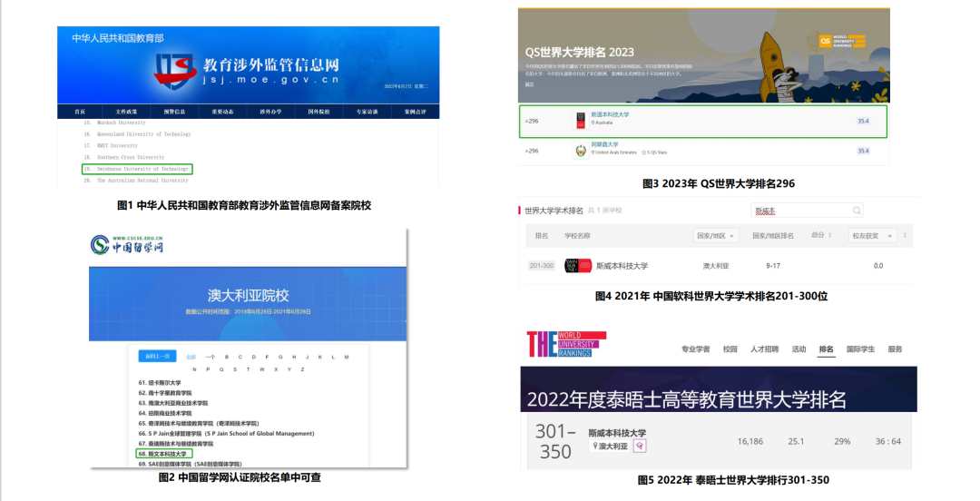Sort by 总分 column arrows
The height and width of the screenshot is (501, 980).
coord(830,235)
